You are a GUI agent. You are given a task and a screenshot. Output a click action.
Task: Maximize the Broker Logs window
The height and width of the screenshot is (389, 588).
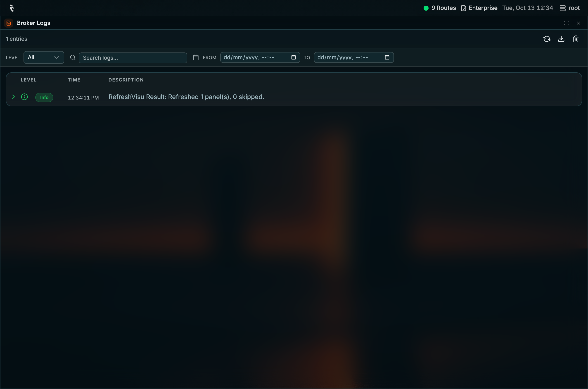point(567,23)
